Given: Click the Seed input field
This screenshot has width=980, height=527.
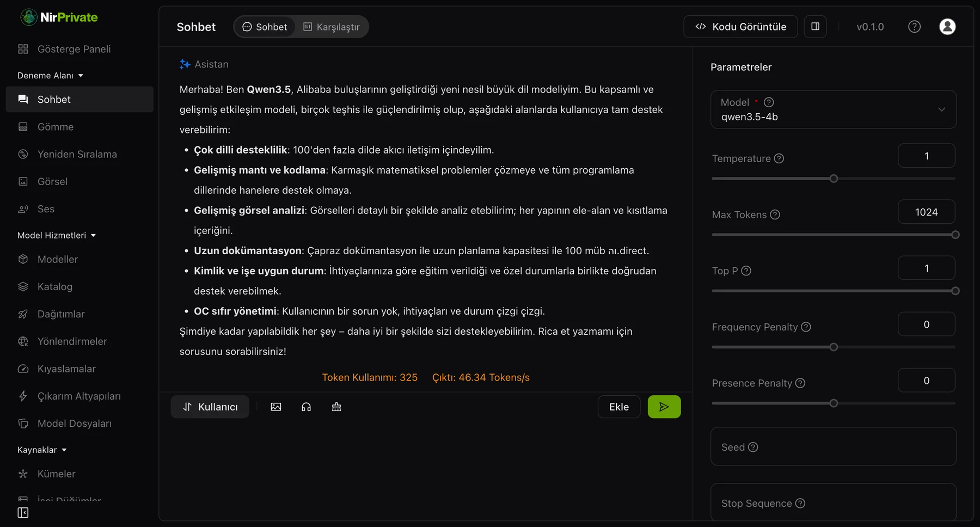Looking at the screenshot, I should click(x=834, y=446).
